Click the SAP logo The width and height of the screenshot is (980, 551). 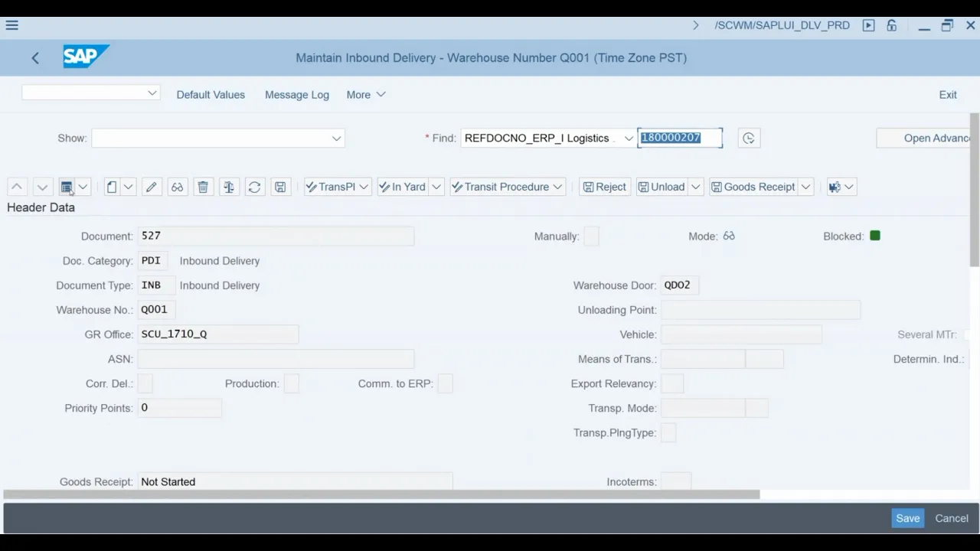(86, 57)
